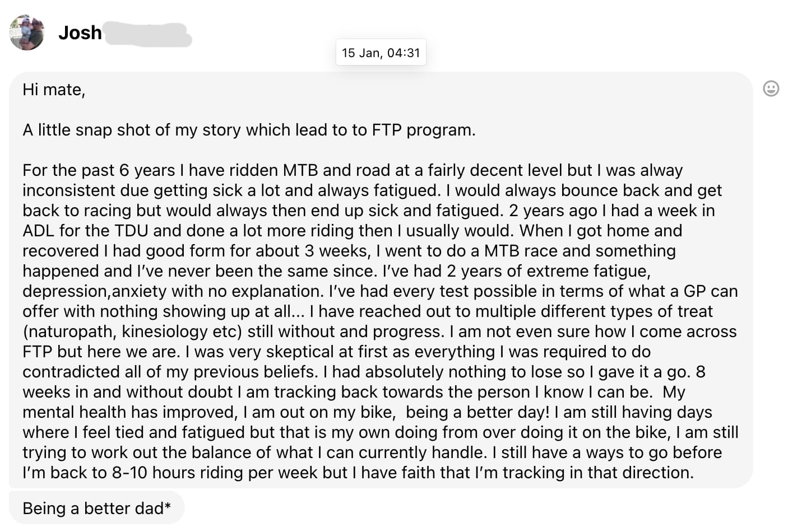The height and width of the screenshot is (532, 788).
Task: Select the 'Being a better dad*' message
Action: click(x=97, y=508)
